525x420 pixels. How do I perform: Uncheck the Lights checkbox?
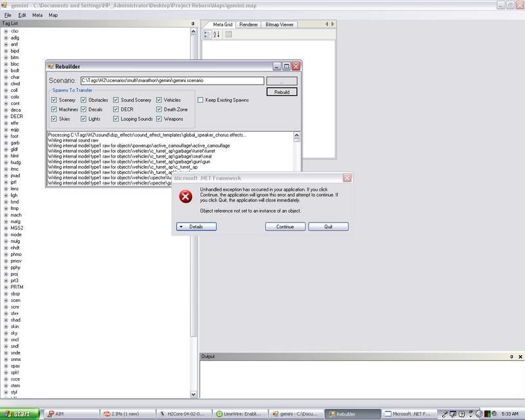coord(83,119)
